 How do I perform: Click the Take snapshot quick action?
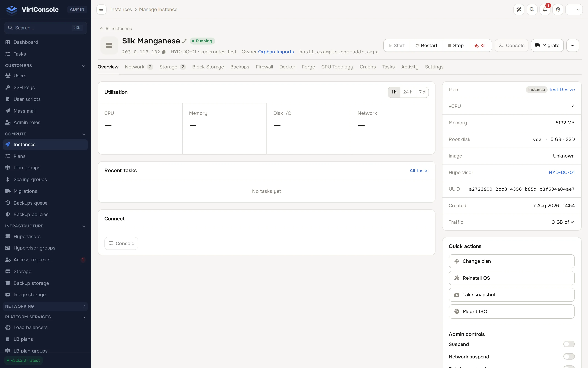[x=511, y=295]
